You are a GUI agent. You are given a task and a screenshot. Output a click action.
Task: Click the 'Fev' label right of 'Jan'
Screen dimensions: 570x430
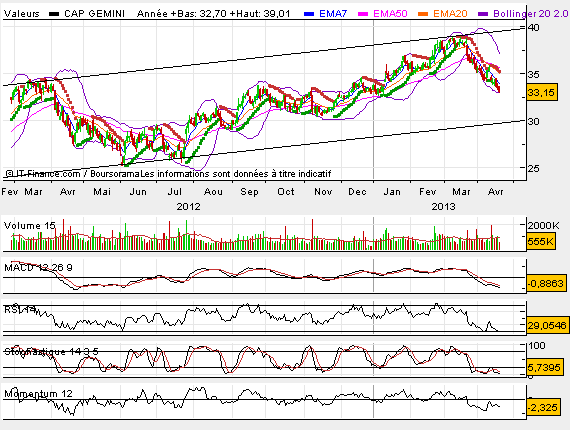[427, 192]
